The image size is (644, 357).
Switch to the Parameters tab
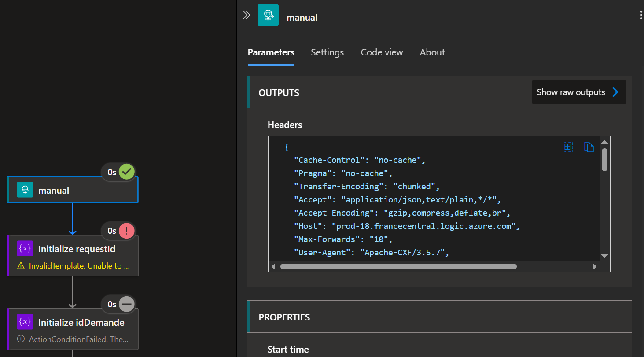tap(271, 52)
